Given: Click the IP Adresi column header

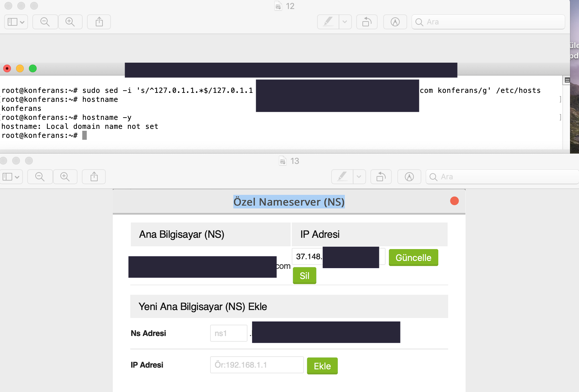Looking at the screenshot, I should point(370,234).
